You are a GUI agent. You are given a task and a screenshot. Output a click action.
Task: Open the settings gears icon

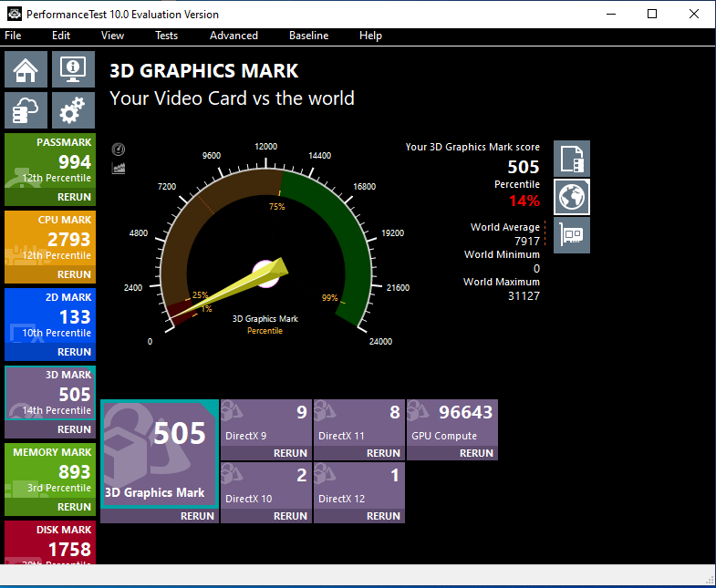(x=73, y=110)
